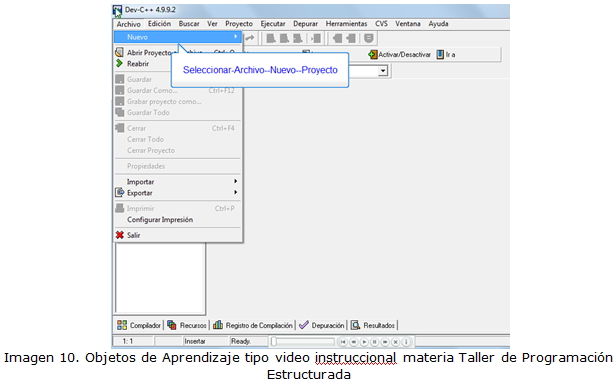Click the info button in video controls
The image size is (616, 384).
[x=406, y=342]
